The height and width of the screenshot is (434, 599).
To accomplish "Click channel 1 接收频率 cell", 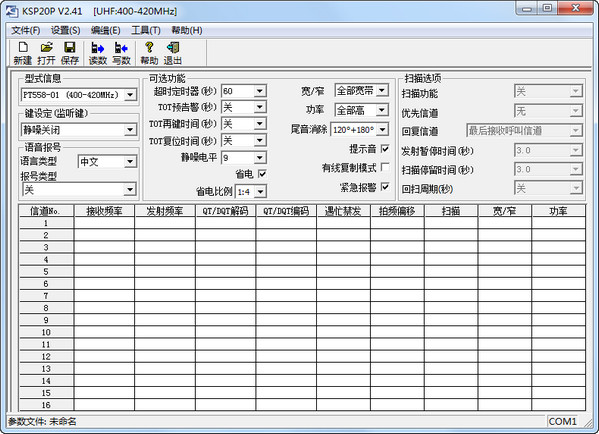I will click(104, 223).
